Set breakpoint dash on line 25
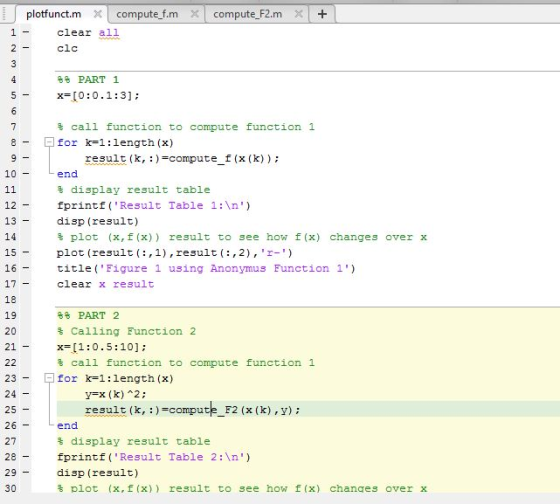The height and width of the screenshot is (504, 560). (x=26, y=409)
